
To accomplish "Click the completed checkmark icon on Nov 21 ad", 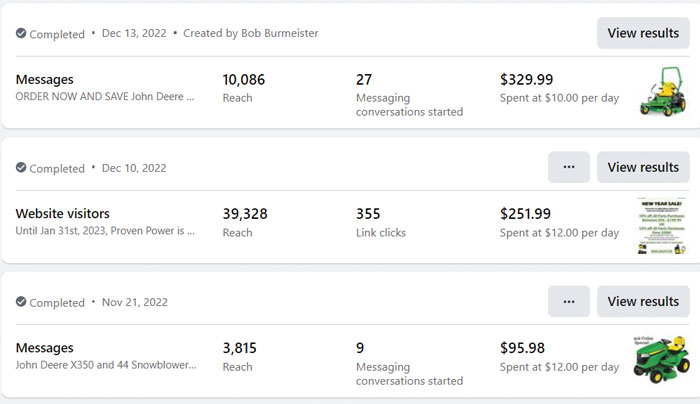I will pyautogui.click(x=21, y=302).
